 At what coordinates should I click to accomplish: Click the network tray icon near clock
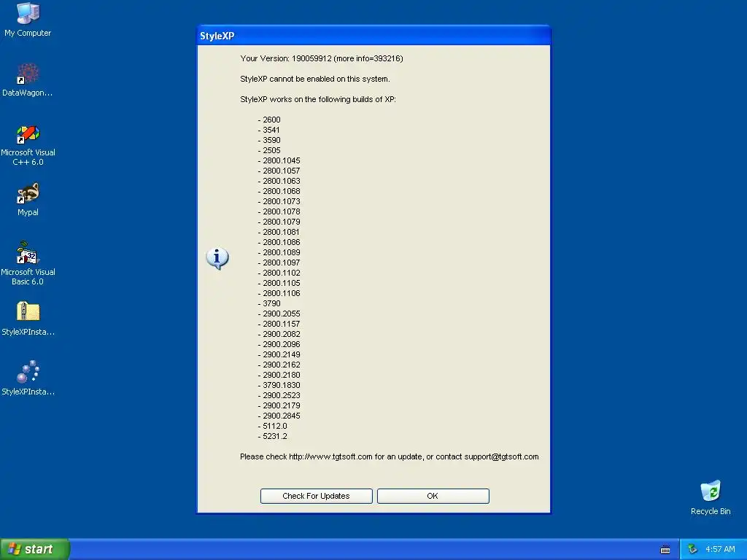692,550
